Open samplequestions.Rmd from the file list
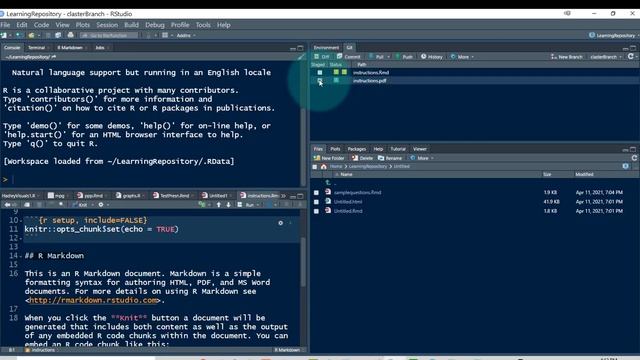This screenshot has height=360, width=640. tap(357, 192)
